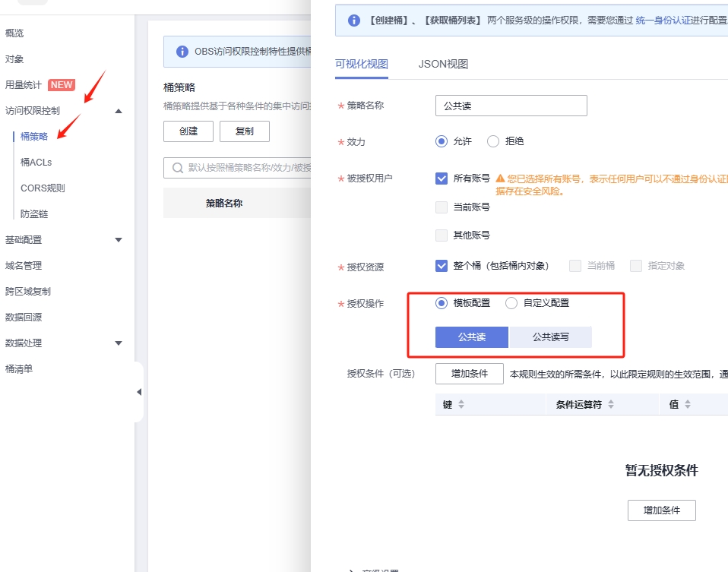Viewport: 728px width, 572px height.
Task: Expand the 基础配置 sidebar section
Action: pos(119,240)
